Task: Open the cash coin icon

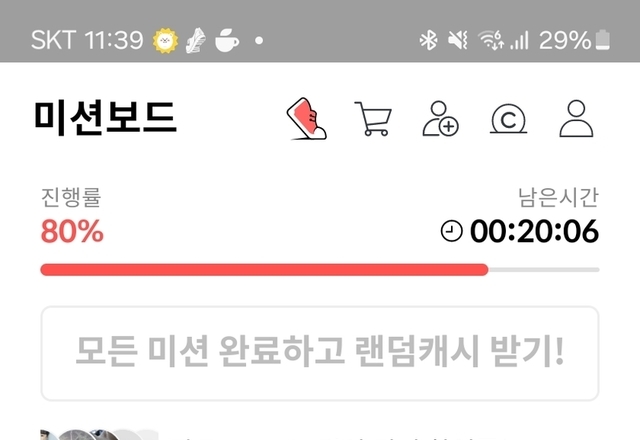Action: point(509,119)
